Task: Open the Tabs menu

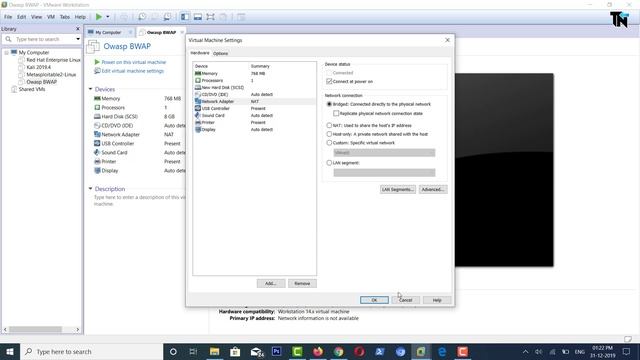Action: 65,17
